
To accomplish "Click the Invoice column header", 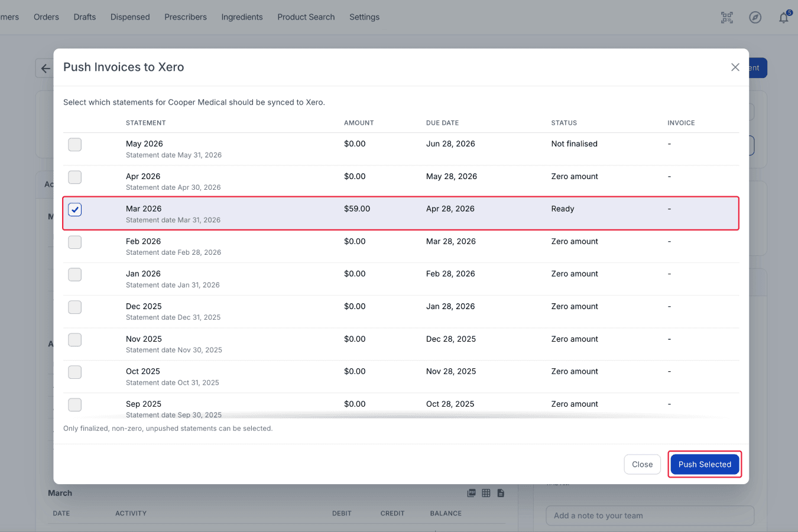I will 681,123.
